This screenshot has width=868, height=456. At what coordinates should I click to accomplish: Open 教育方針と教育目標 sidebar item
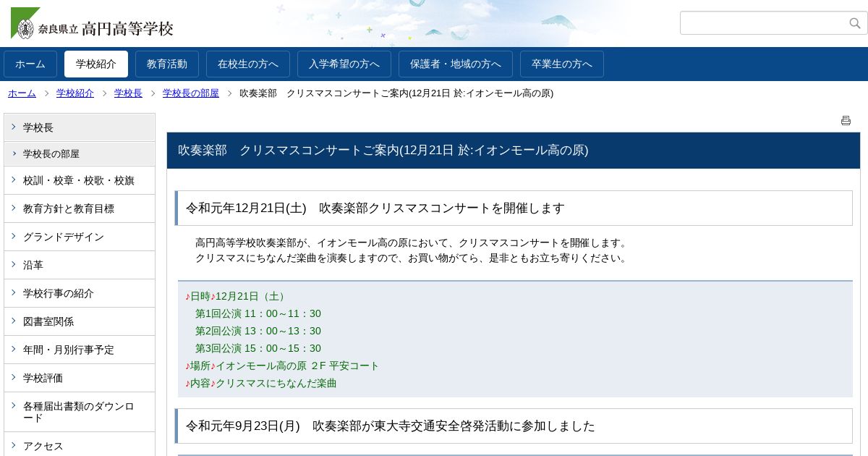(80, 209)
